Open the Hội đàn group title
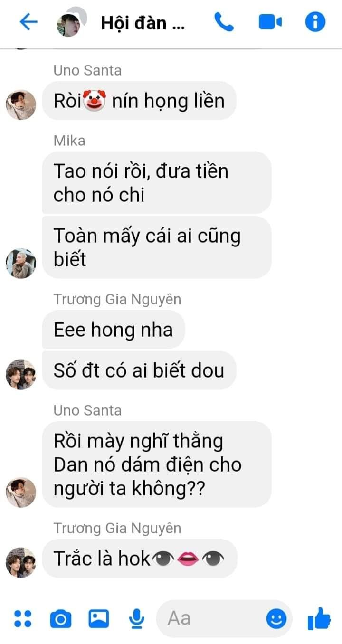 pos(142,22)
